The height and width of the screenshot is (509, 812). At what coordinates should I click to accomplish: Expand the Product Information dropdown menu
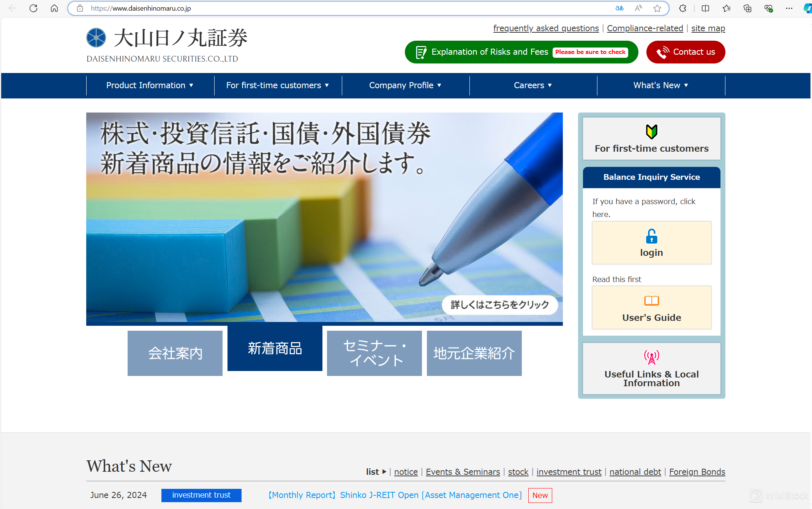click(149, 85)
